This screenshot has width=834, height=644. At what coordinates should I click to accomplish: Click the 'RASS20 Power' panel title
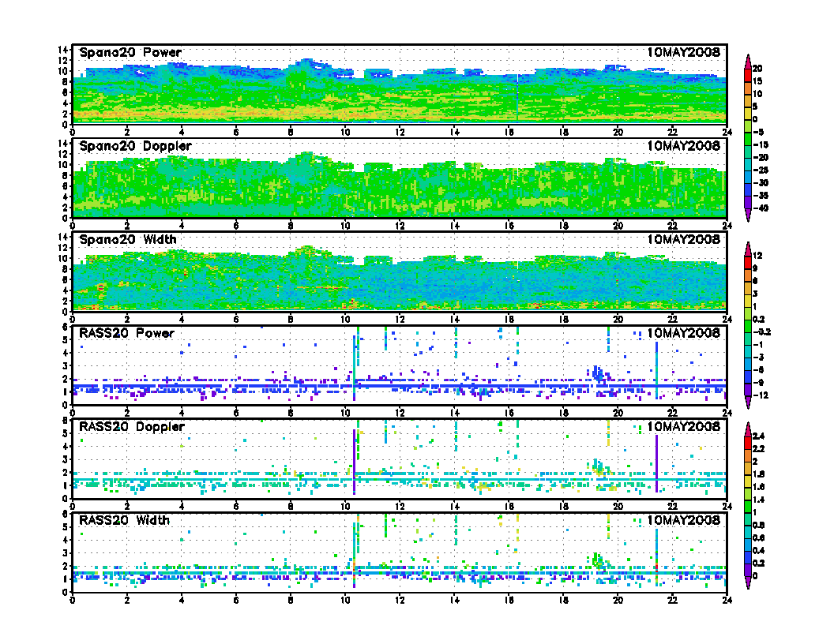[x=126, y=333]
